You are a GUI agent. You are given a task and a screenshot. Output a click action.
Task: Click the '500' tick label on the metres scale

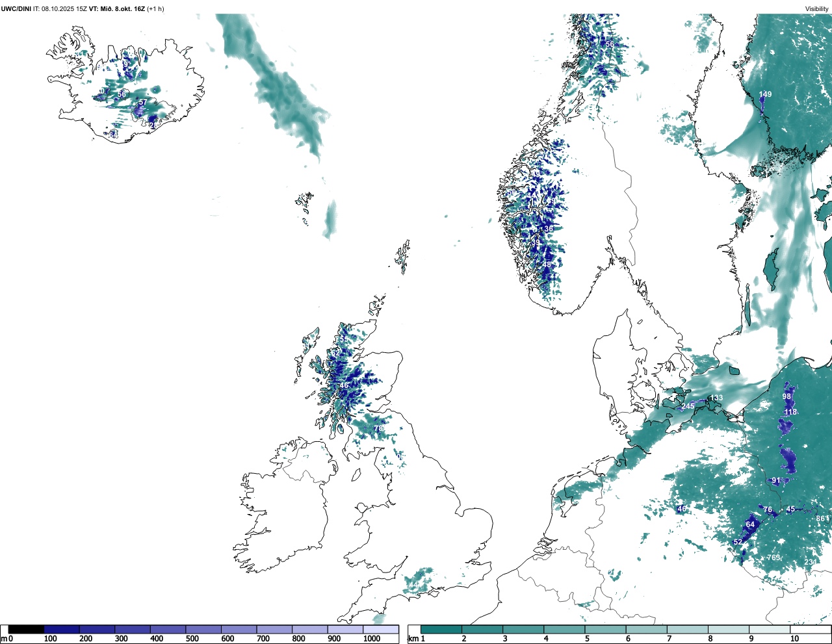tap(192, 639)
